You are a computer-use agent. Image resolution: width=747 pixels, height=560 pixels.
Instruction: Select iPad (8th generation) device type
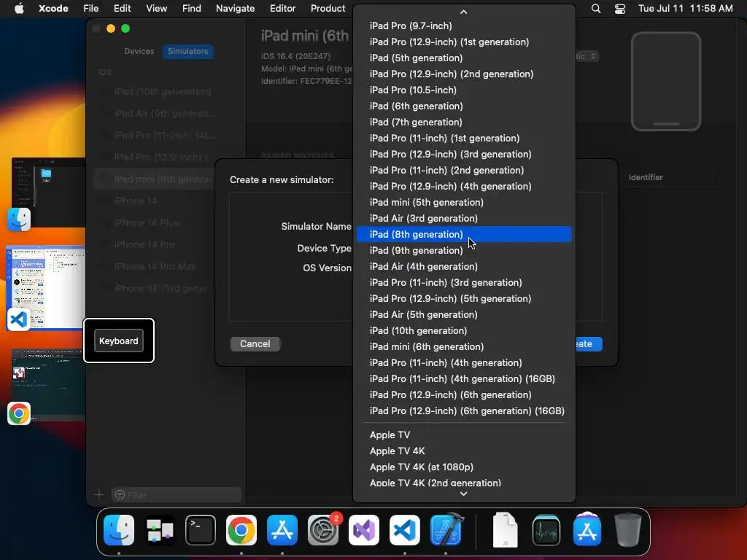[x=463, y=234]
